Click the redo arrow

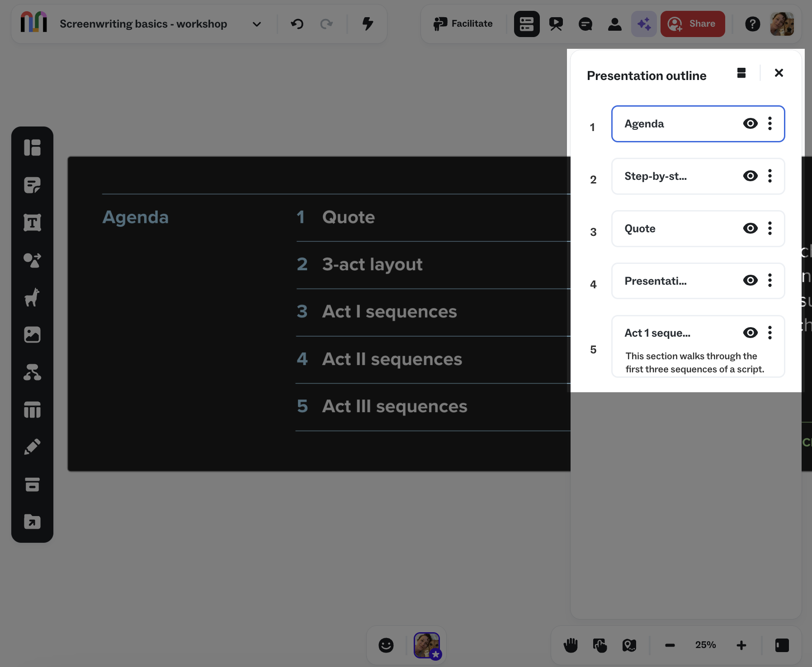[326, 23]
